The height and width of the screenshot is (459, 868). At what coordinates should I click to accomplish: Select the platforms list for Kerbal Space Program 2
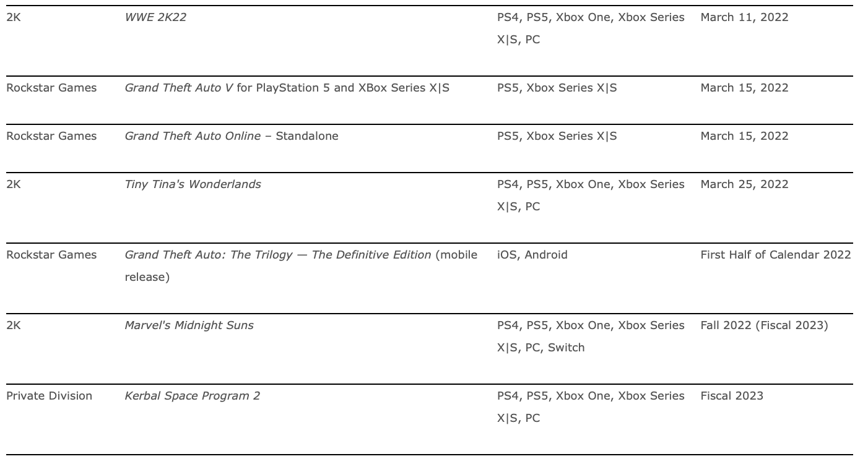click(x=590, y=406)
